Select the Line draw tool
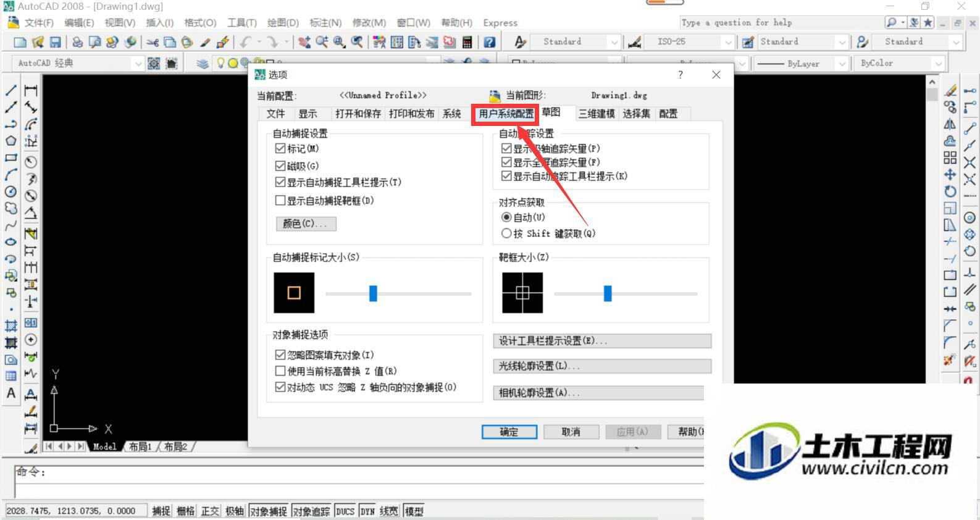The width and height of the screenshot is (980, 520). tap(11, 90)
